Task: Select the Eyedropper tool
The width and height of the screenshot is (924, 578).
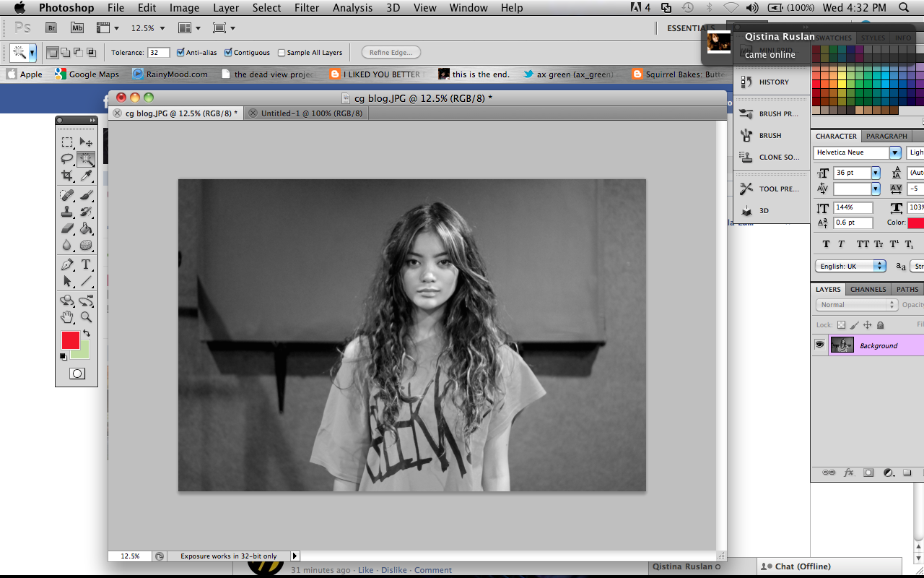Action: click(x=86, y=176)
